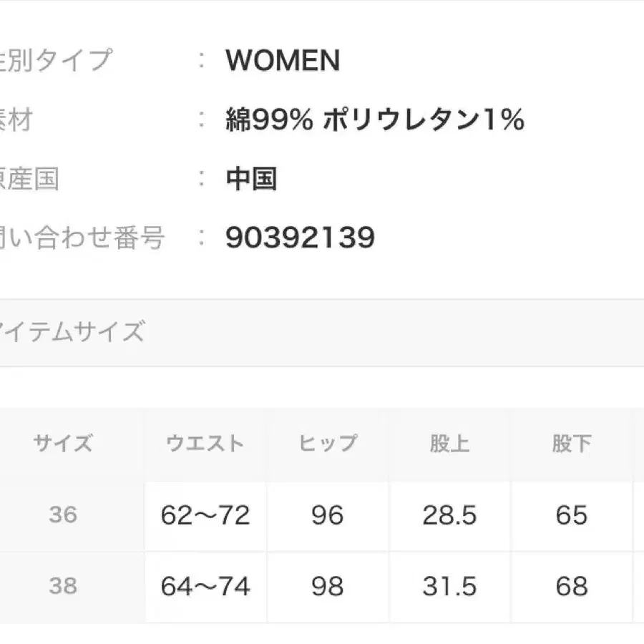Click the material text 綿99% ポリウレタン1%
This screenshot has height=644, width=644.
click(374, 120)
